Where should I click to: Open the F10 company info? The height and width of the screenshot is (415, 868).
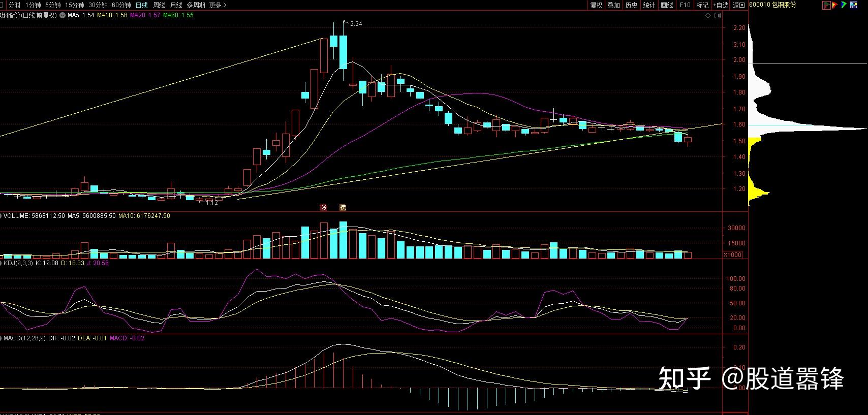coord(685,5)
